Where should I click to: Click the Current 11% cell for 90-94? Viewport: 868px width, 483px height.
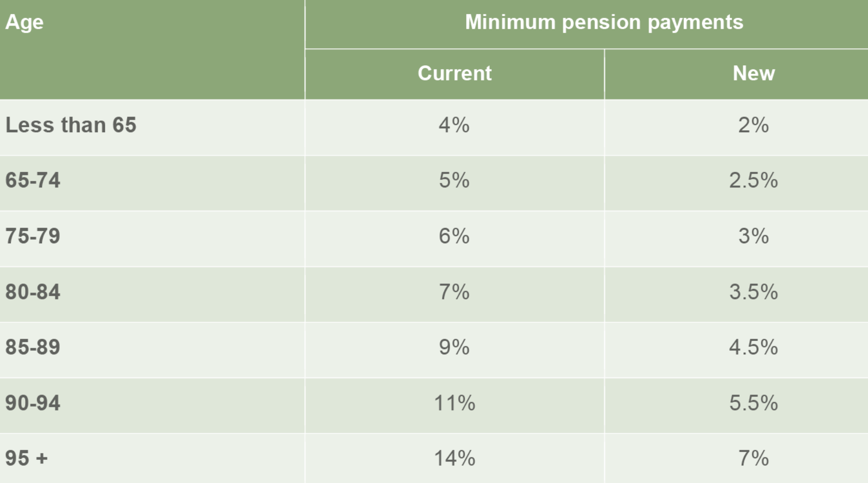click(x=454, y=403)
